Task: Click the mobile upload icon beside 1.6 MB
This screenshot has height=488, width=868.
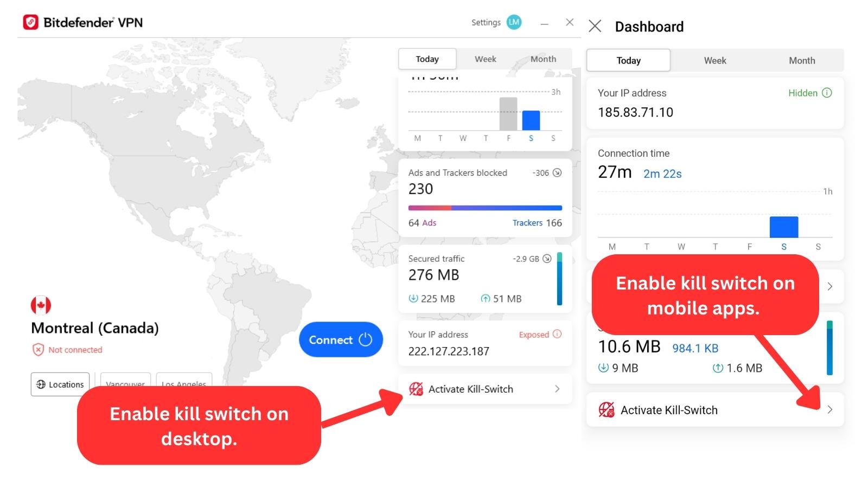Action: (718, 368)
